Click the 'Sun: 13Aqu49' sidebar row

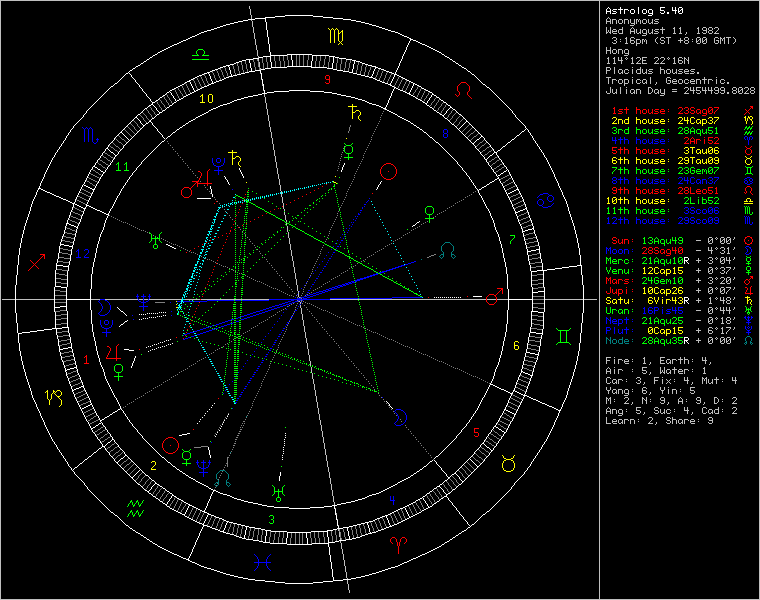pyautogui.click(x=681, y=241)
